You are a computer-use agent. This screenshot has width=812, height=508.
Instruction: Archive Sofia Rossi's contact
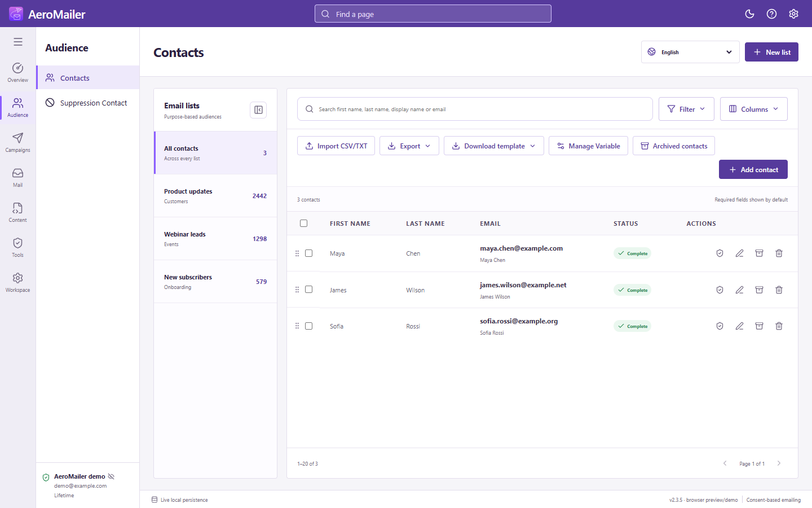(x=759, y=326)
